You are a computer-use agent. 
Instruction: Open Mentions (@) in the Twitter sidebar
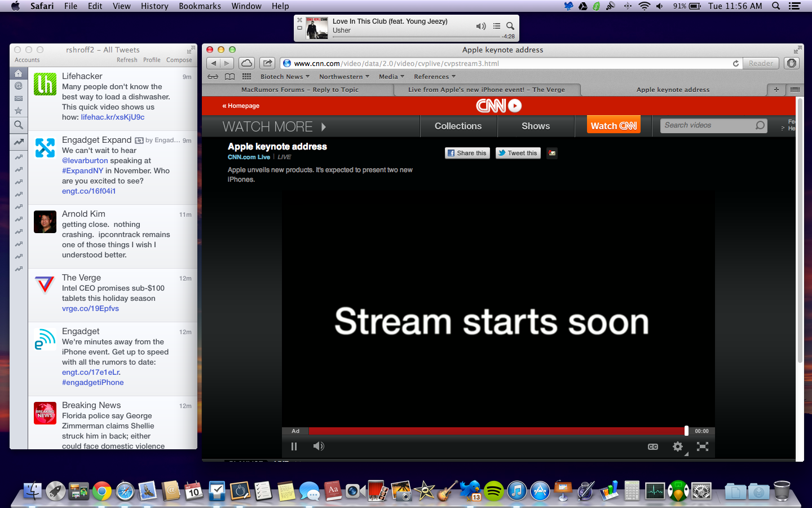coord(19,86)
